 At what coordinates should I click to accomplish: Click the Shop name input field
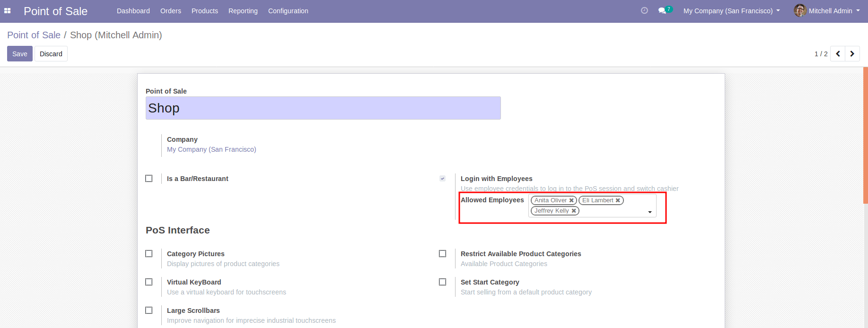[x=323, y=108]
